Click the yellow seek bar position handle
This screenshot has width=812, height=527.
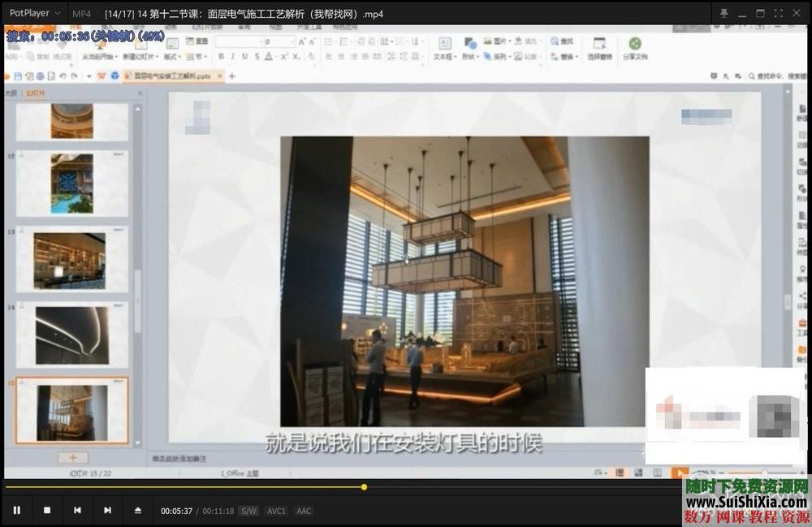click(x=364, y=487)
